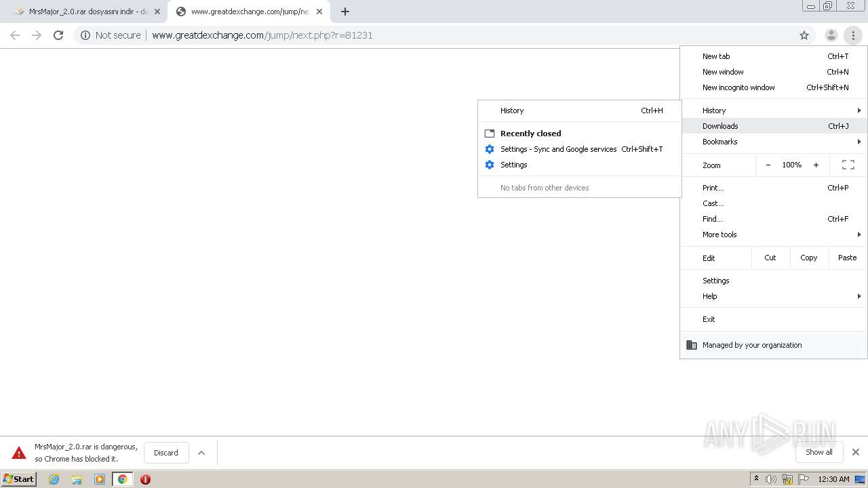
Task: Toggle fullscreen mode icon
Action: [x=848, y=165]
